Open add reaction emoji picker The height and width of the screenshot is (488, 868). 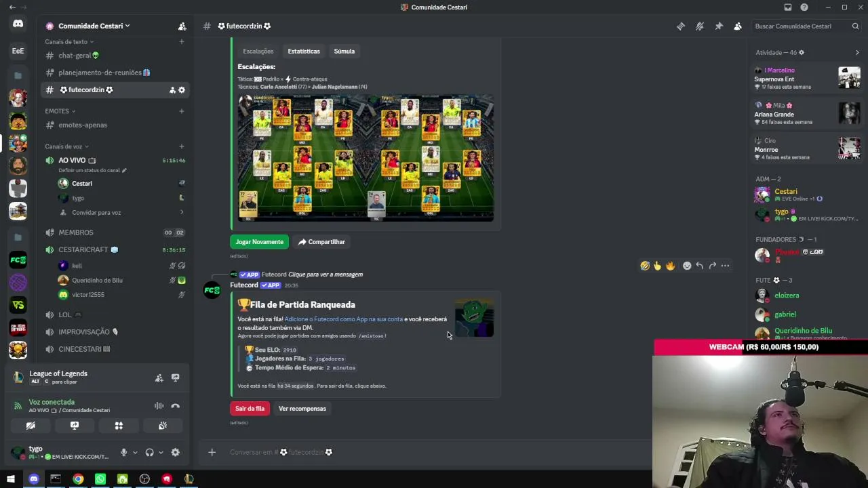tap(687, 266)
